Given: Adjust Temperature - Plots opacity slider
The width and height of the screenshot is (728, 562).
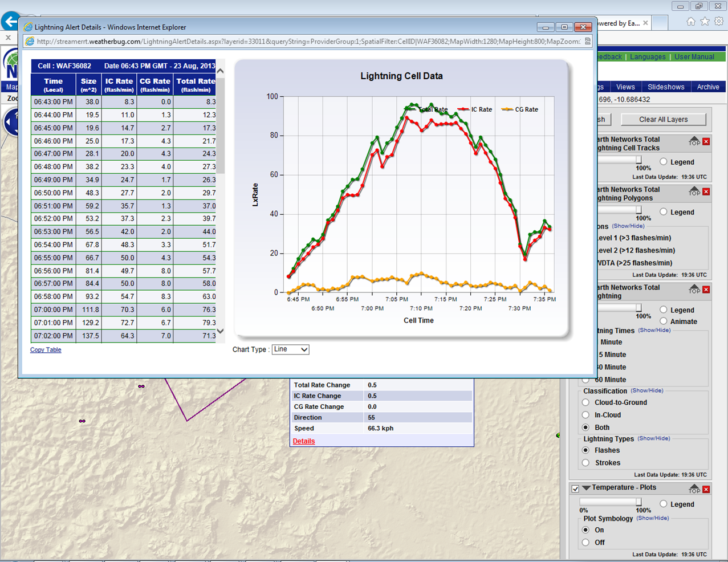Looking at the screenshot, I should tap(638, 502).
